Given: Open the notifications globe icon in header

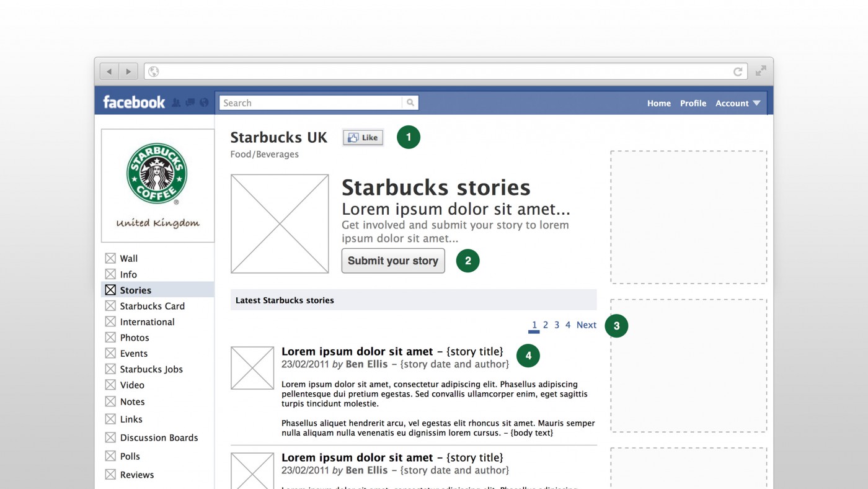Looking at the screenshot, I should point(204,102).
